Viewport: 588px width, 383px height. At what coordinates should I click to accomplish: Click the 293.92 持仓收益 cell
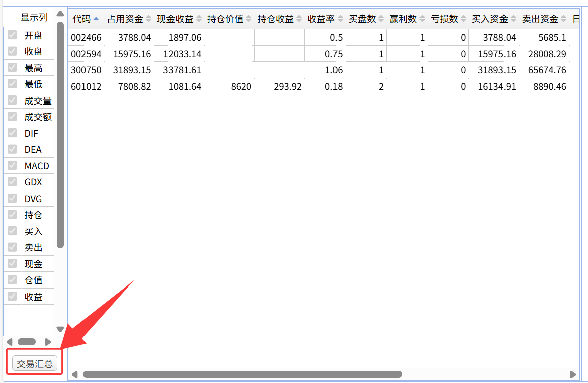[x=279, y=86]
